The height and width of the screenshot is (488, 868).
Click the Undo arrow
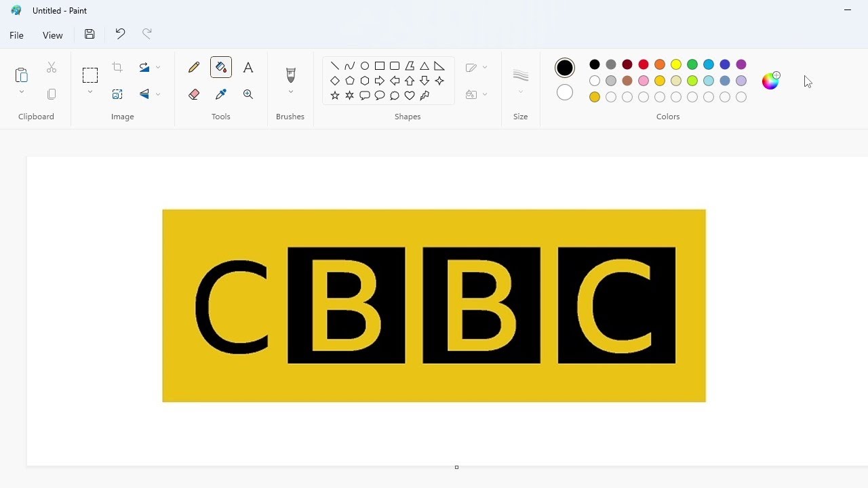120,34
